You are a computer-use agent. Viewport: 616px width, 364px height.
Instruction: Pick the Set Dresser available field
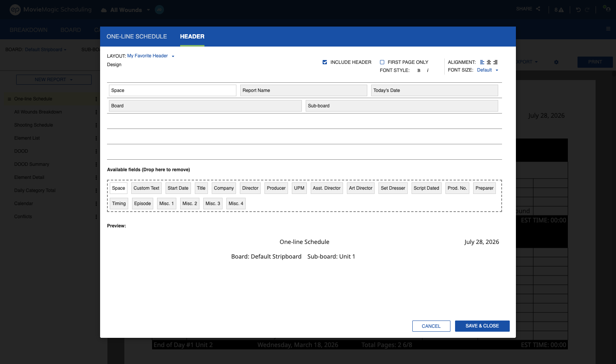[393, 188]
